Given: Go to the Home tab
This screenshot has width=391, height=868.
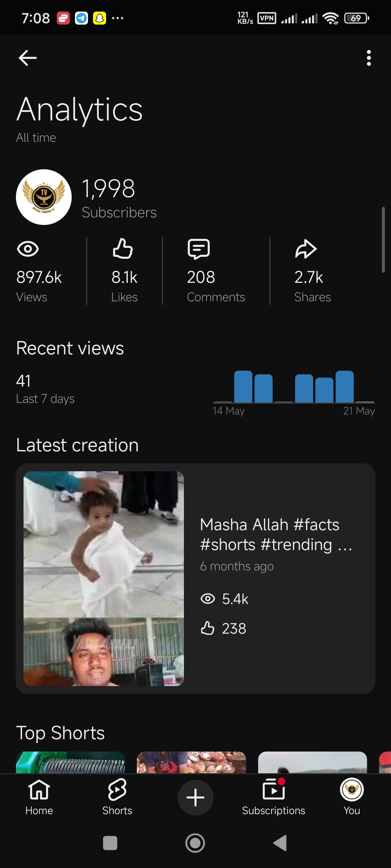Looking at the screenshot, I should [x=39, y=797].
